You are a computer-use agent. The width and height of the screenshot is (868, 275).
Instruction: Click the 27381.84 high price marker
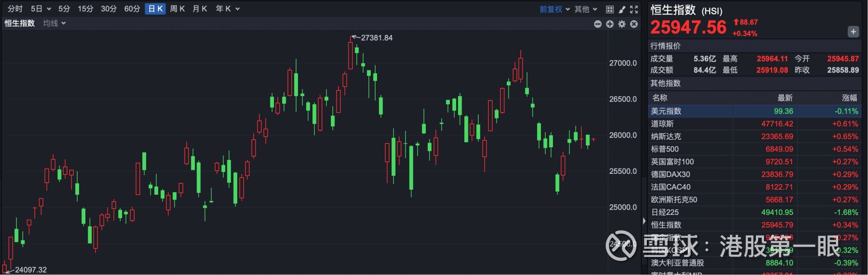coord(377,38)
